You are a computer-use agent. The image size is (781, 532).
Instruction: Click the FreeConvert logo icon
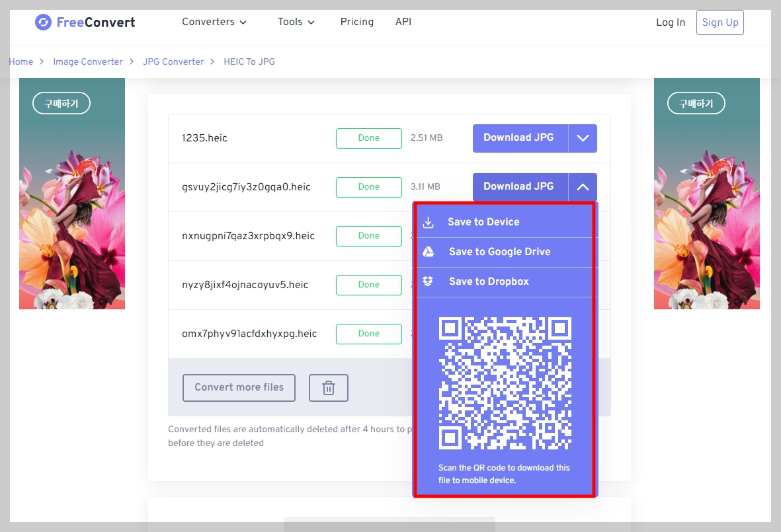(44, 22)
